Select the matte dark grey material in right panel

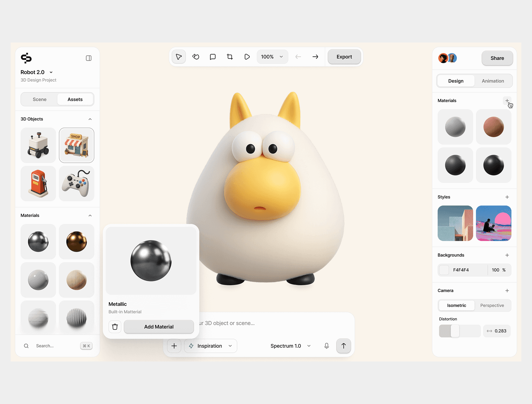tap(455, 165)
